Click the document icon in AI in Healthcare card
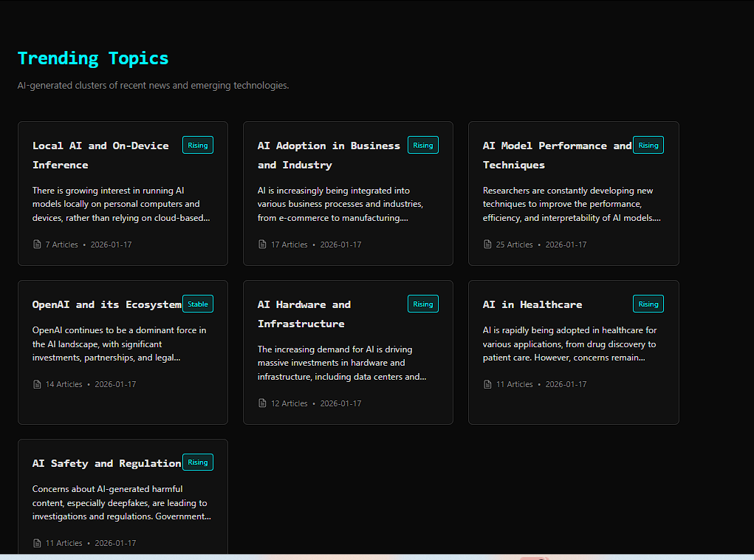Screen dimensions: 754x560 (487, 384)
